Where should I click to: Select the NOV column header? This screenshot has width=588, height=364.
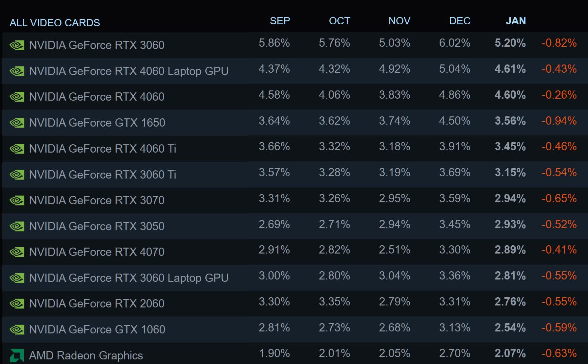click(x=399, y=21)
